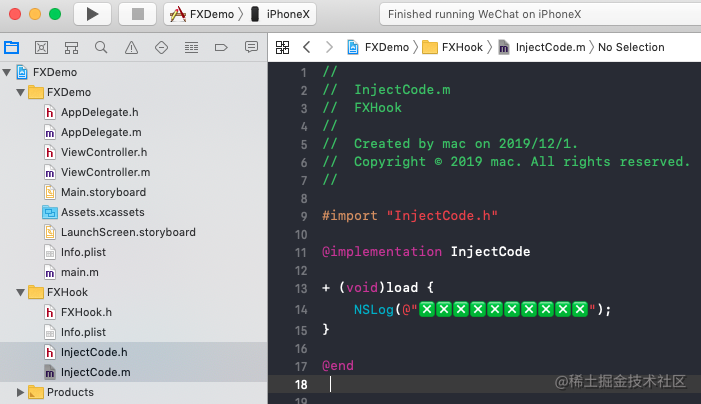Open the FXDemo scheme selector
Screen dimensions: 701x404
pyautogui.click(x=201, y=14)
